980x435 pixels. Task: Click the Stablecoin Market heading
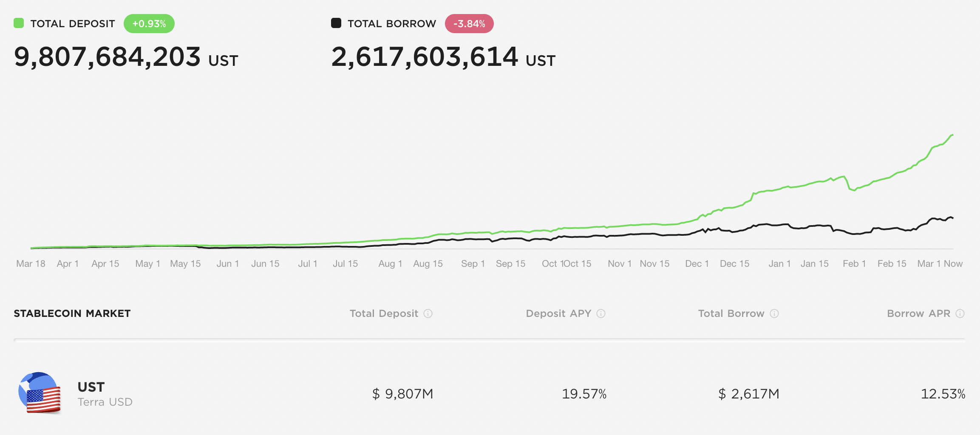[x=72, y=314]
